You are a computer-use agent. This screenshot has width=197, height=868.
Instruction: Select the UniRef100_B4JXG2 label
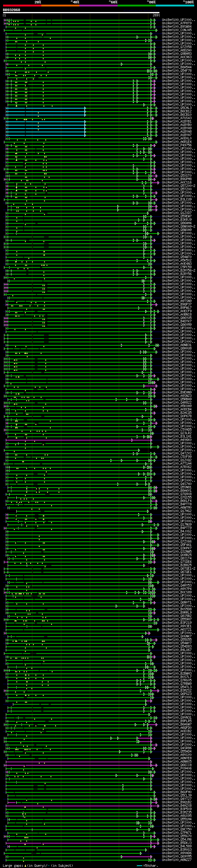(x=177, y=531)
